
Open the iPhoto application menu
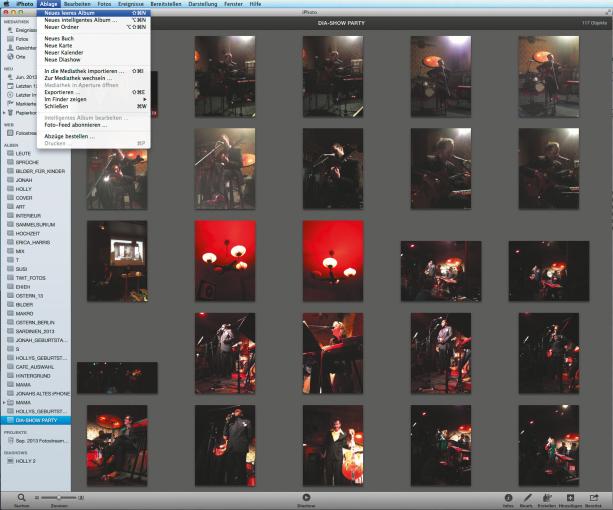[x=25, y=4]
